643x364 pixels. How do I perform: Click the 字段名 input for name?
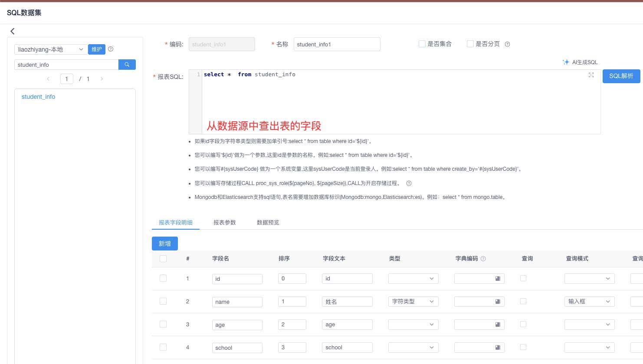[x=237, y=302]
